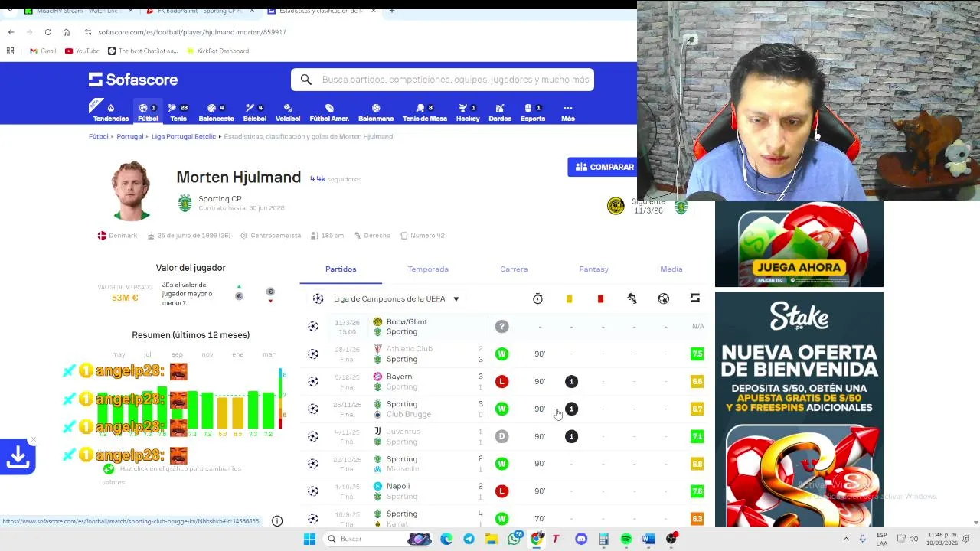Open Telegram from the taskbar
The height and width of the screenshot is (551, 980).
(469, 539)
